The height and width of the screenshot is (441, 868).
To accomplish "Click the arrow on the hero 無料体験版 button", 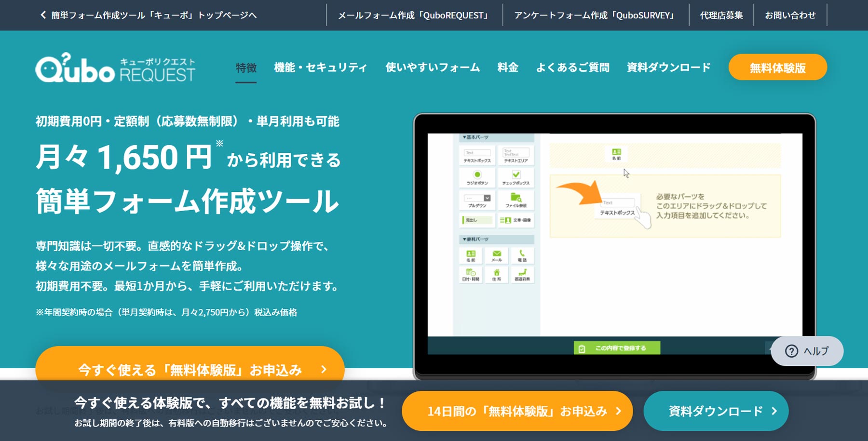I will tap(324, 369).
